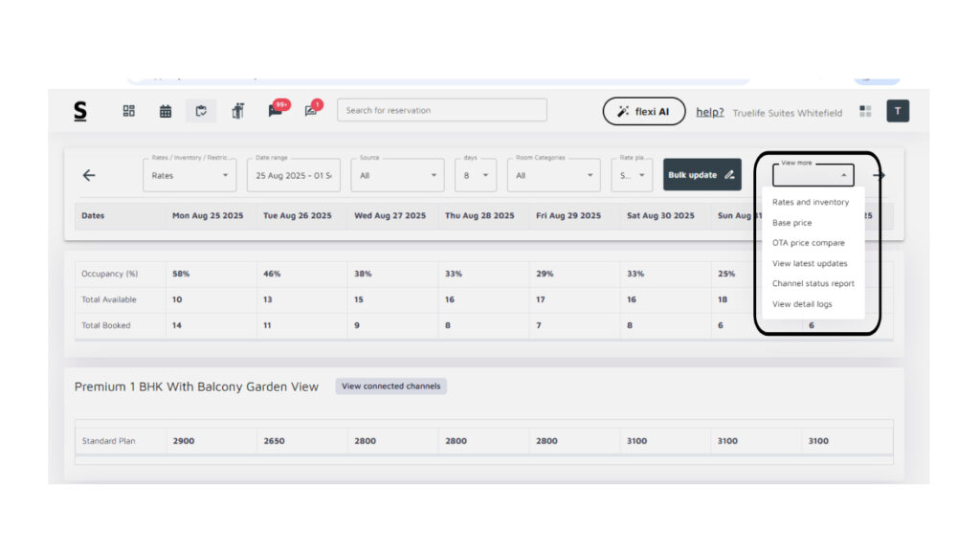
Task: Open the T profile avatar
Action: [x=898, y=111]
